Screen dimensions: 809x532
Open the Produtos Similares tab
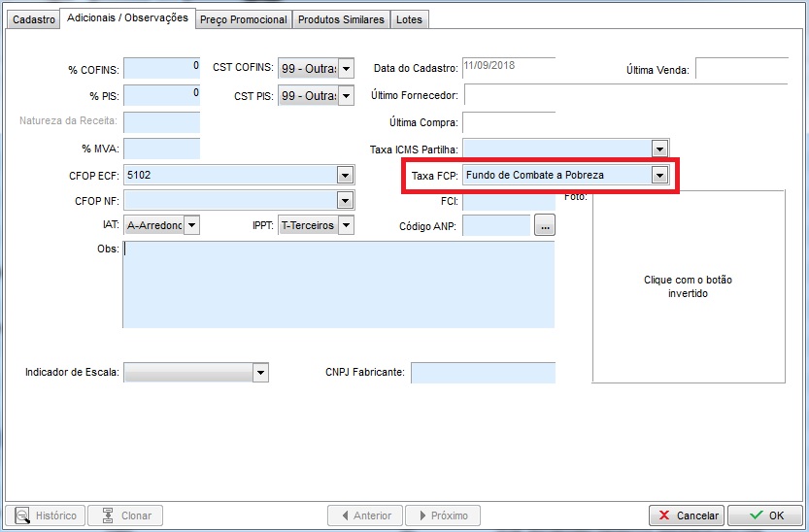point(341,19)
